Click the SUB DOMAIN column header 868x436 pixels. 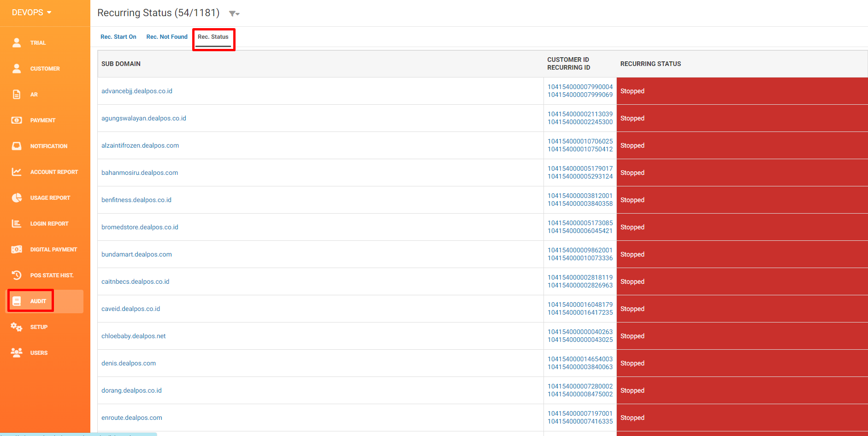121,64
